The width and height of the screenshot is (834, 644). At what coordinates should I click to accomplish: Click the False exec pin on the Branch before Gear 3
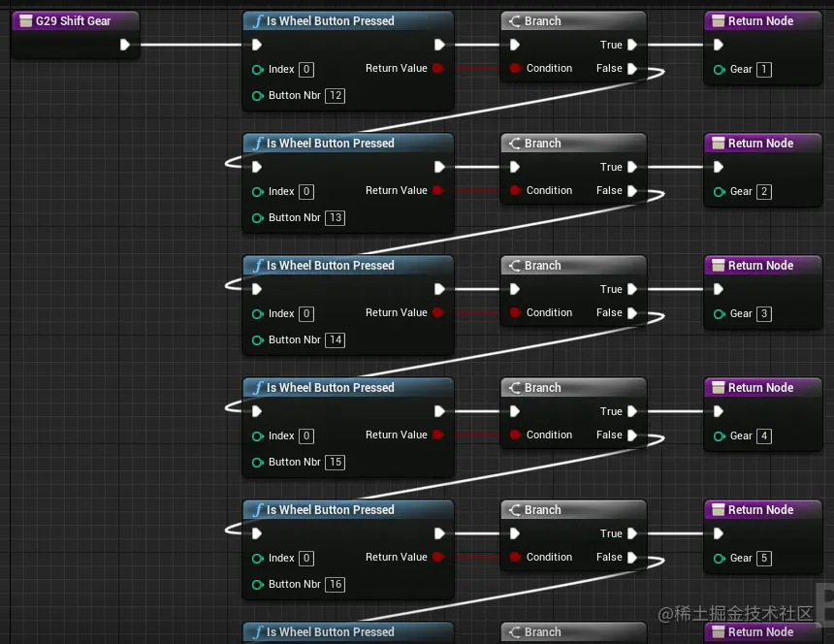tap(632, 313)
